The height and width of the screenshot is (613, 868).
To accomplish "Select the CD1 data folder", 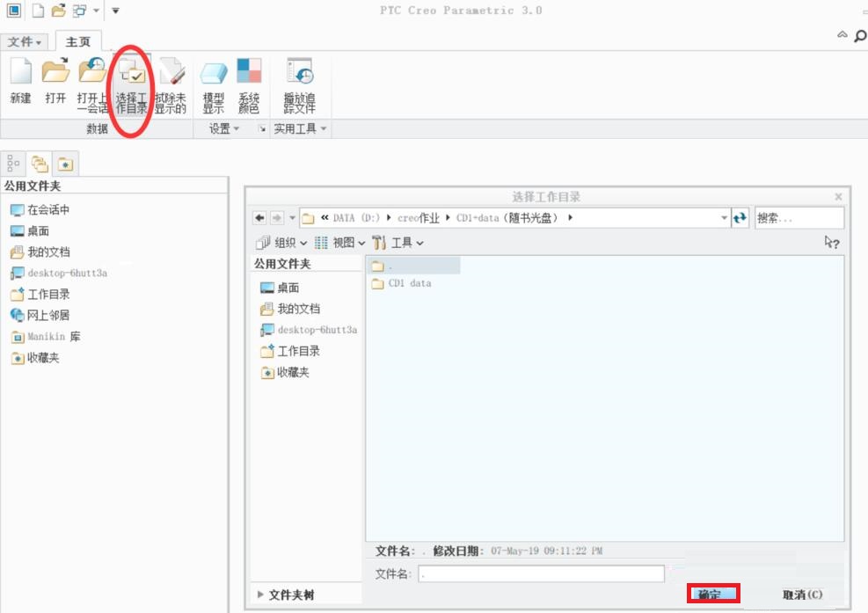I will 409,284.
